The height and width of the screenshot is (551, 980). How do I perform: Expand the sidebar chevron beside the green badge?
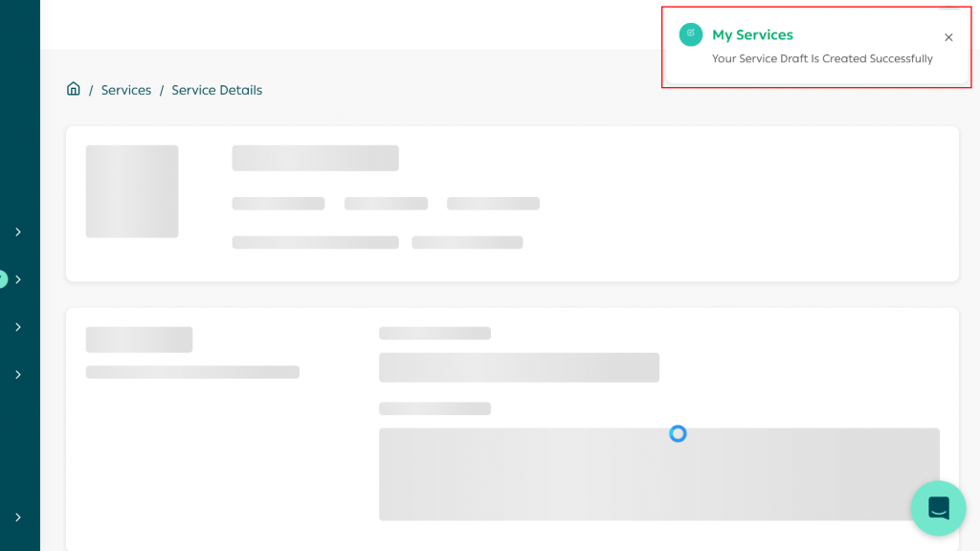pos(18,279)
